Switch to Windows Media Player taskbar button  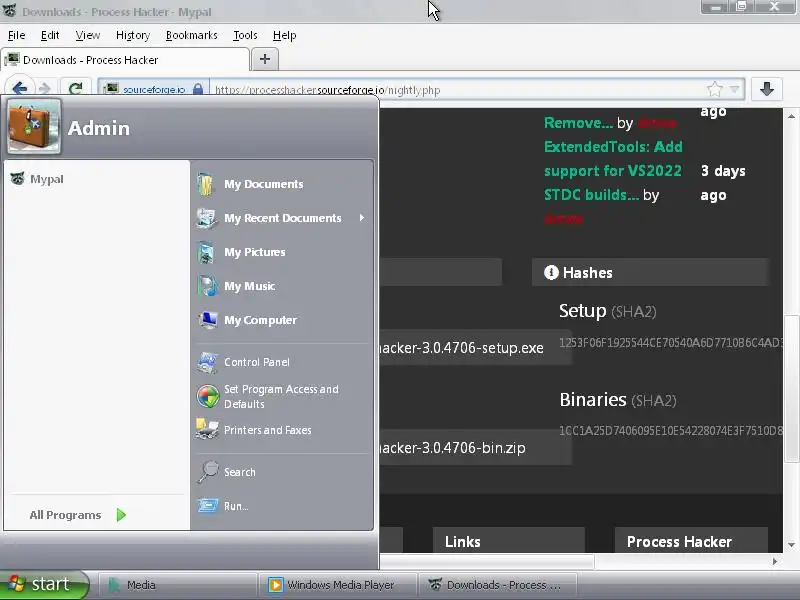pos(338,585)
